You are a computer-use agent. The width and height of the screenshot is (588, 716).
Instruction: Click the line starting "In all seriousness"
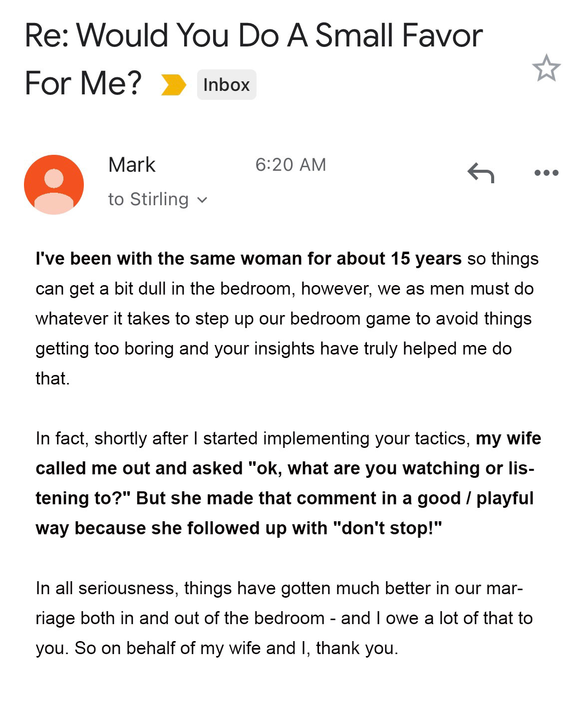point(279,588)
